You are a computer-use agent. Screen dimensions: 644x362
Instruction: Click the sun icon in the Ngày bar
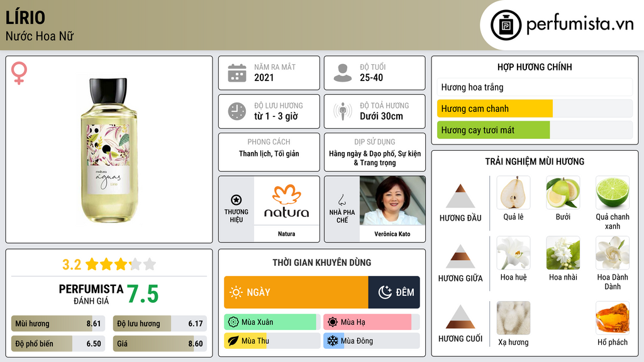click(x=236, y=292)
